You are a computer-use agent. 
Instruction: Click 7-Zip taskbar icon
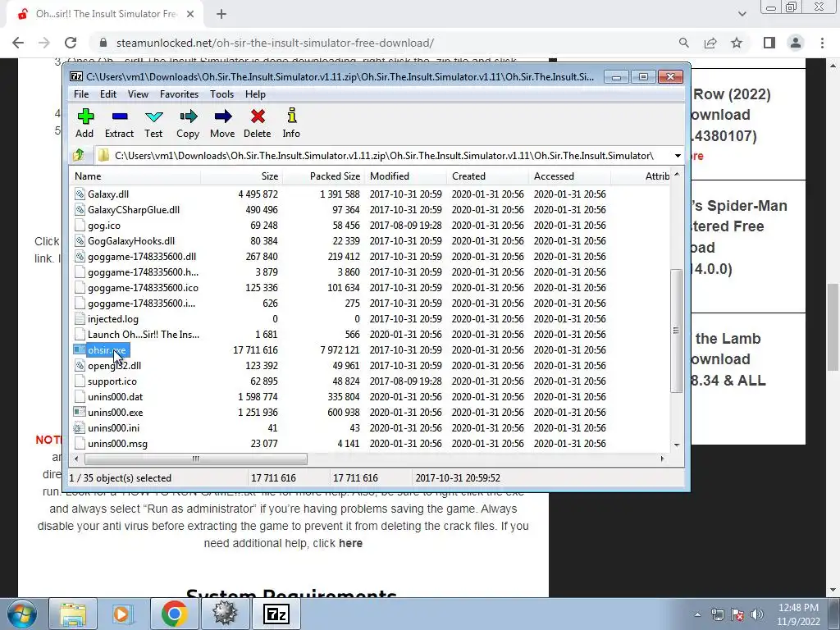(276, 614)
